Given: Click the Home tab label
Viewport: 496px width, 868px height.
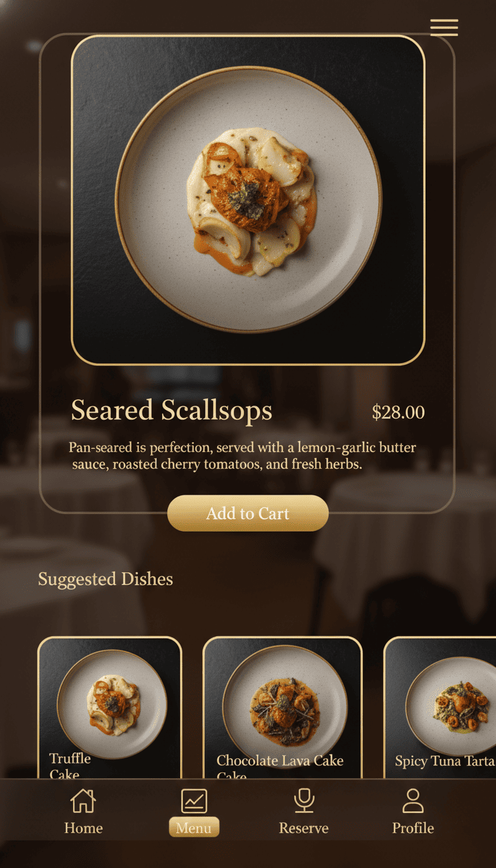Looking at the screenshot, I should [x=83, y=828].
